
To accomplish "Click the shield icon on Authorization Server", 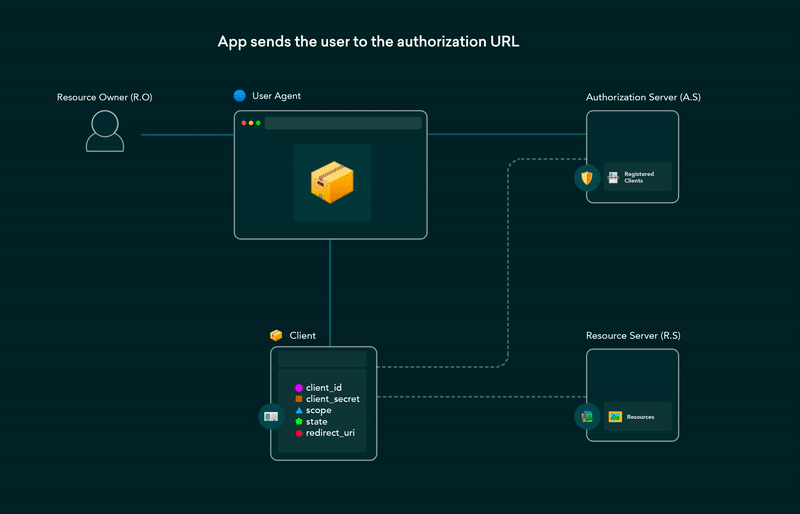I will [x=587, y=178].
